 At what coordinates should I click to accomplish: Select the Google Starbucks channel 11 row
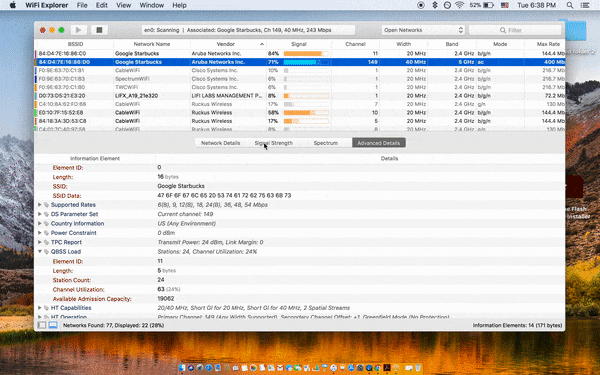300,54
